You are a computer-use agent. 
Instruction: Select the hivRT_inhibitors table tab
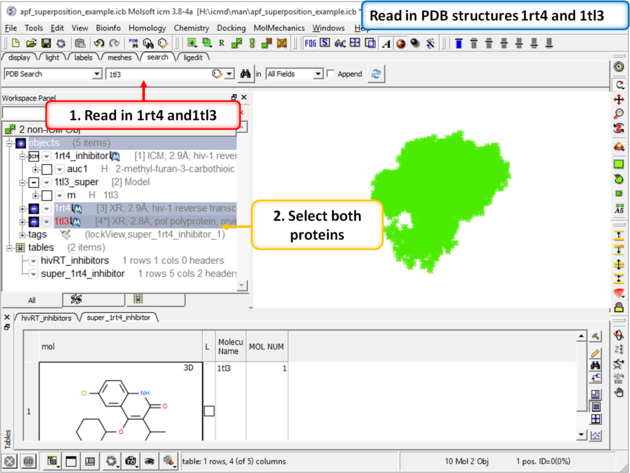coord(46,317)
